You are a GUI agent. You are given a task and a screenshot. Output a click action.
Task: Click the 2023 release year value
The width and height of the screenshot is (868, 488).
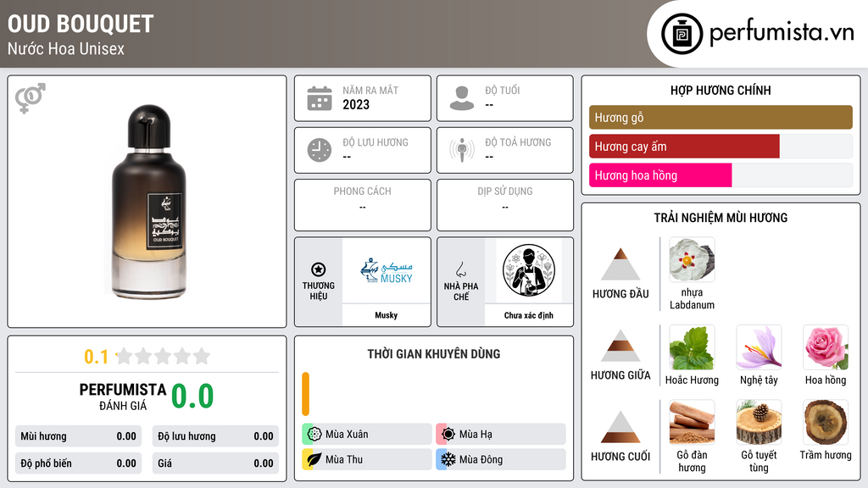[x=356, y=104]
